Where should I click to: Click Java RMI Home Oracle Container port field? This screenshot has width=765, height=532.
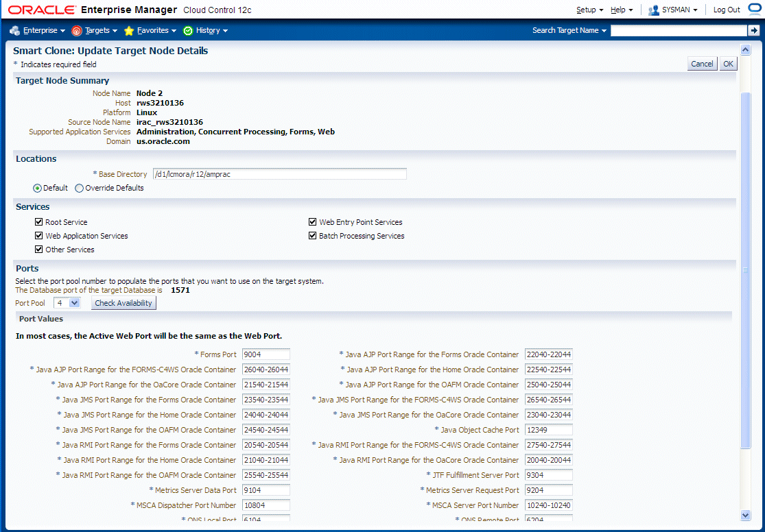pyautogui.click(x=266, y=460)
